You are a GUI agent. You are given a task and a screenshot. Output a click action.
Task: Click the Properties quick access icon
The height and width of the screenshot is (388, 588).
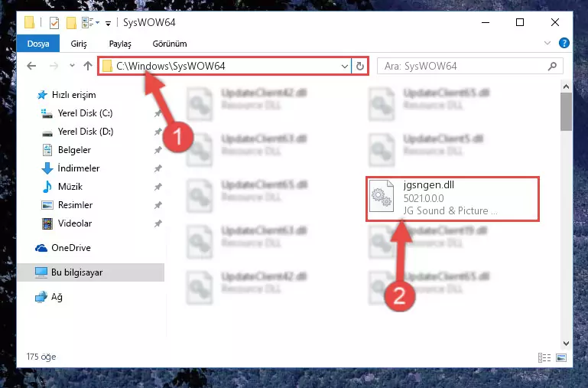coord(54,23)
